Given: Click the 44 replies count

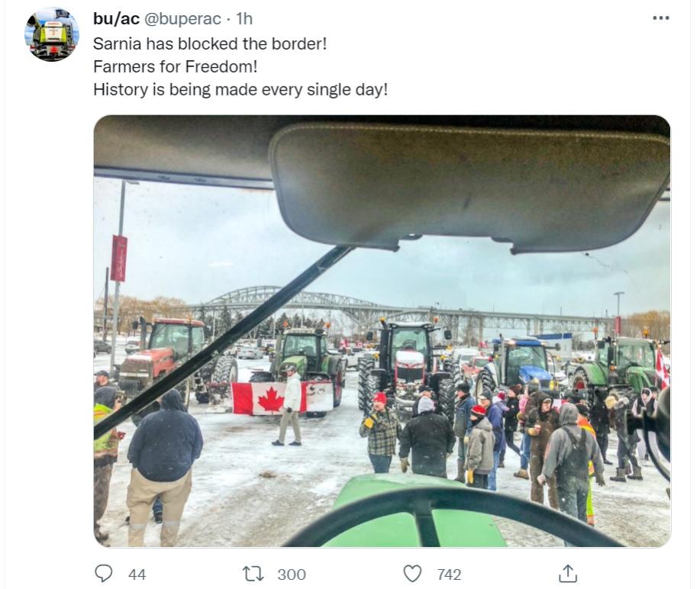Looking at the screenshot, I should tap(137, 575).
